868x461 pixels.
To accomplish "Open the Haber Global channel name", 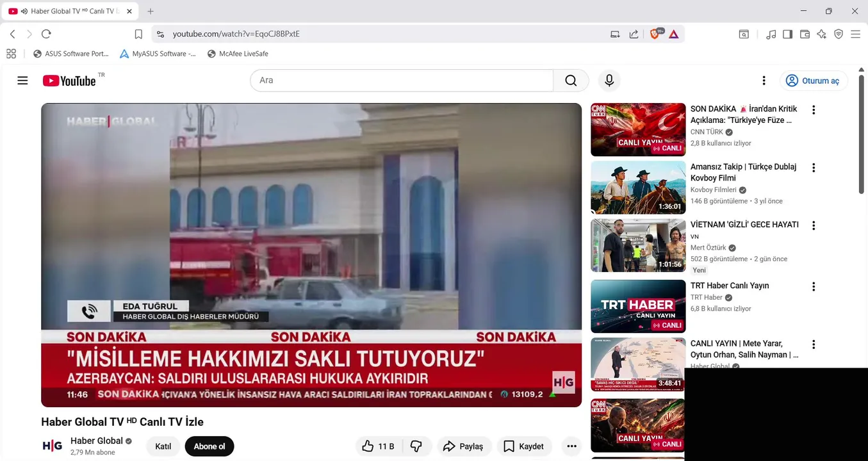I will tap(97, 441).
